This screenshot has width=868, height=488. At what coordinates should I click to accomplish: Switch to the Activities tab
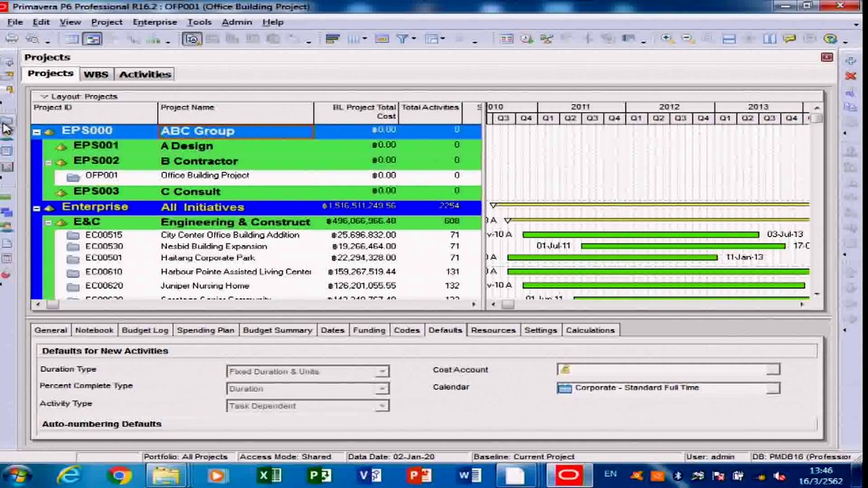click(x=145, y=74)
